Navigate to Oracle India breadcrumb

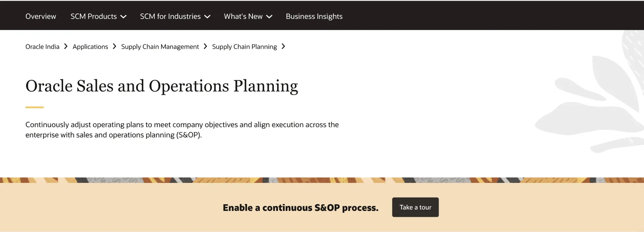(42, 47)
